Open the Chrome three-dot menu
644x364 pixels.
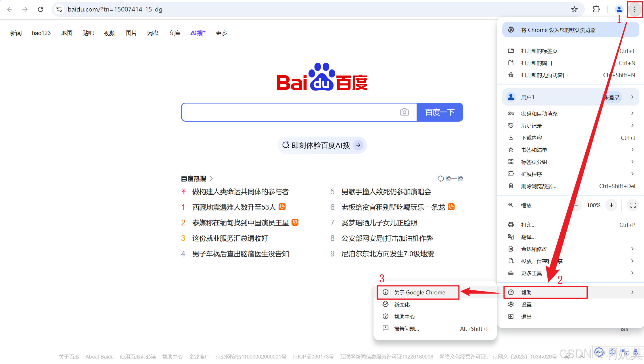(x=635, y=9)
